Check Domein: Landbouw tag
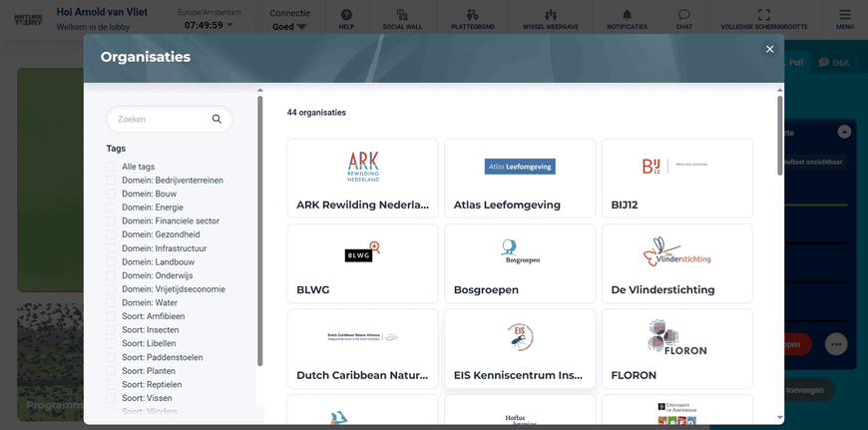This screenshot has width=868, height=430. pyautogui.click(x=111, y=261)
